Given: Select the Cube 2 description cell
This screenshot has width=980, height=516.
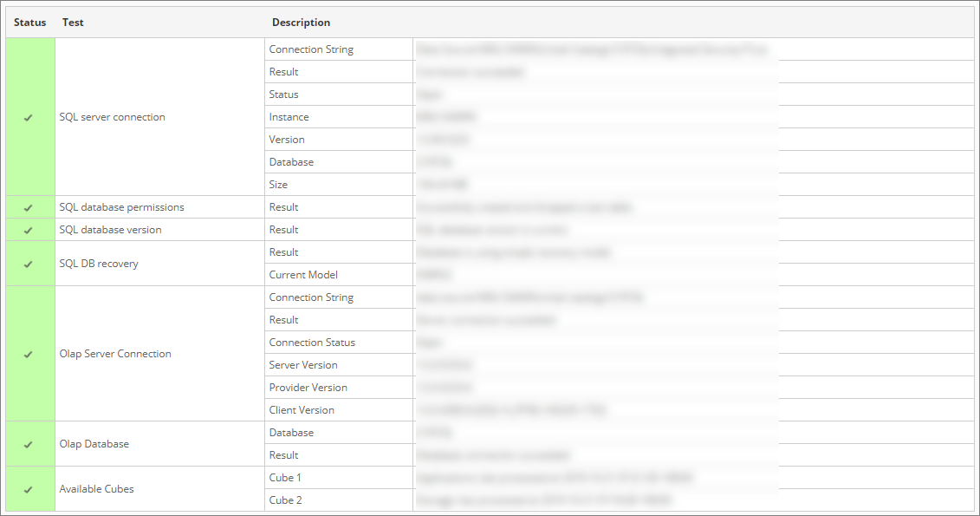Looking at the screenshot, I should pos(563,500).
